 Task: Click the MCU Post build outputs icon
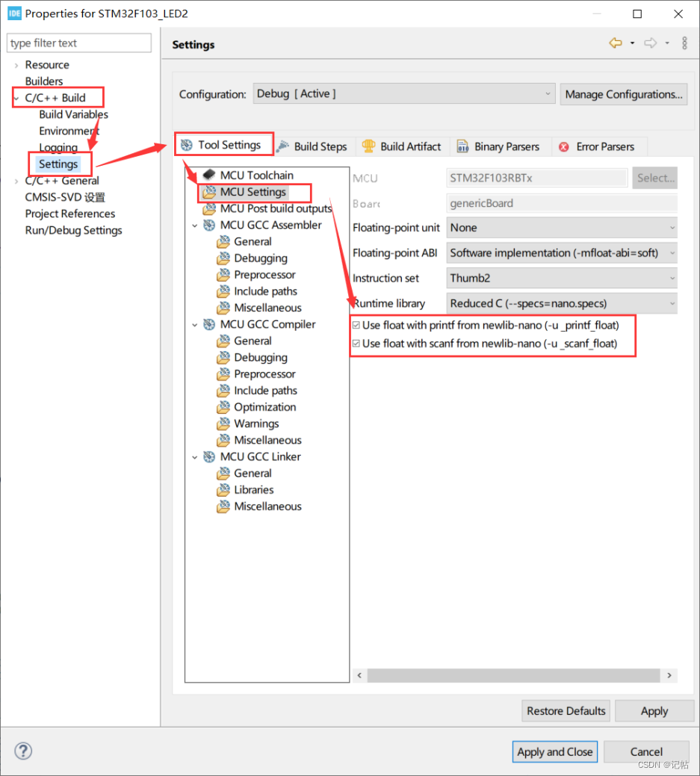click(209, 208)
